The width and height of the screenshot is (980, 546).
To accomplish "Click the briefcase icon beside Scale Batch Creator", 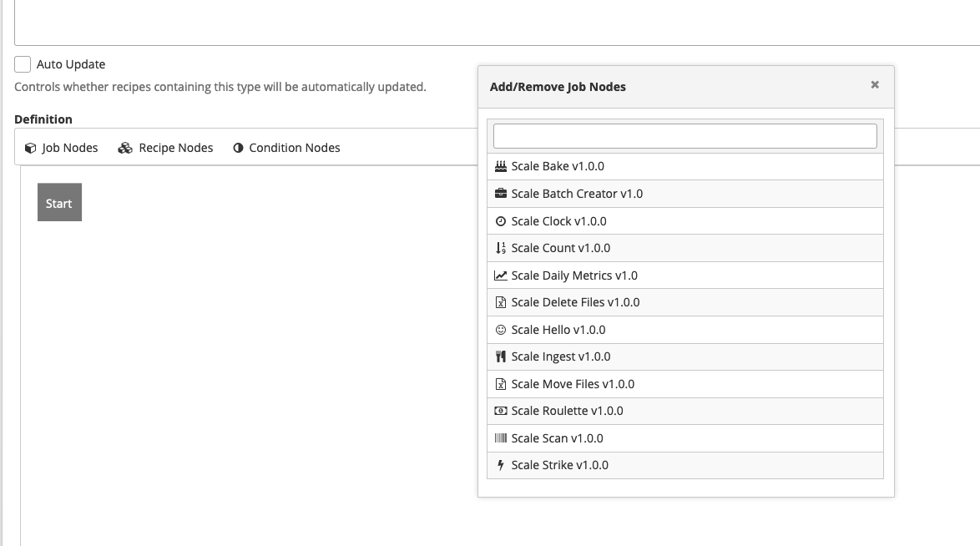I will 501,194.
